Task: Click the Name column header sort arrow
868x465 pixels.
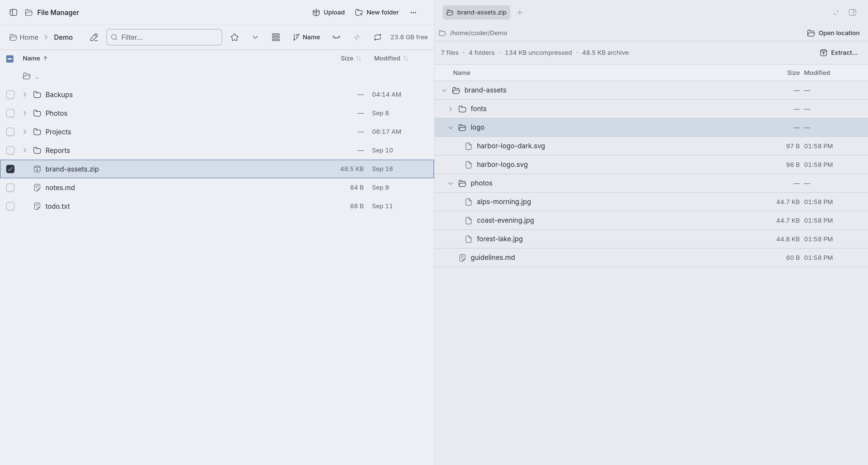Action: point(45,58)
